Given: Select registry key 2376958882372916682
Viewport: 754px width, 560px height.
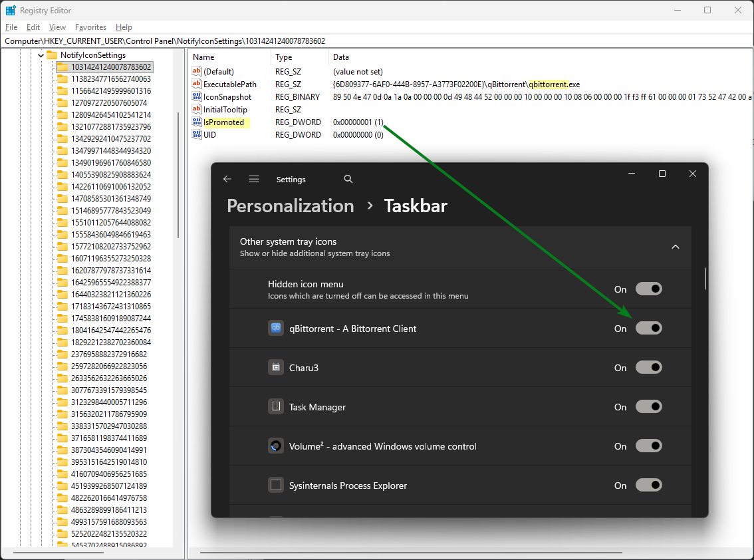Looking at the screenshot, I should tap(109, 354).
